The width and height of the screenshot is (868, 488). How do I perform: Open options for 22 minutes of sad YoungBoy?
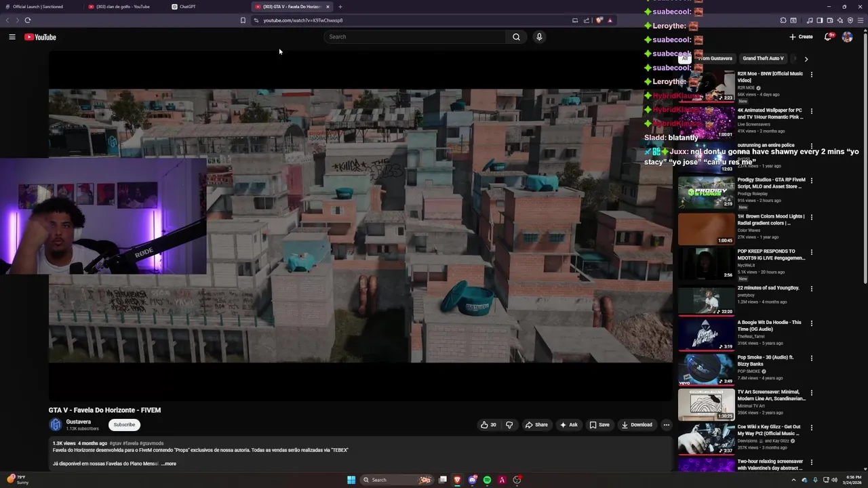[x=811, y=289]
